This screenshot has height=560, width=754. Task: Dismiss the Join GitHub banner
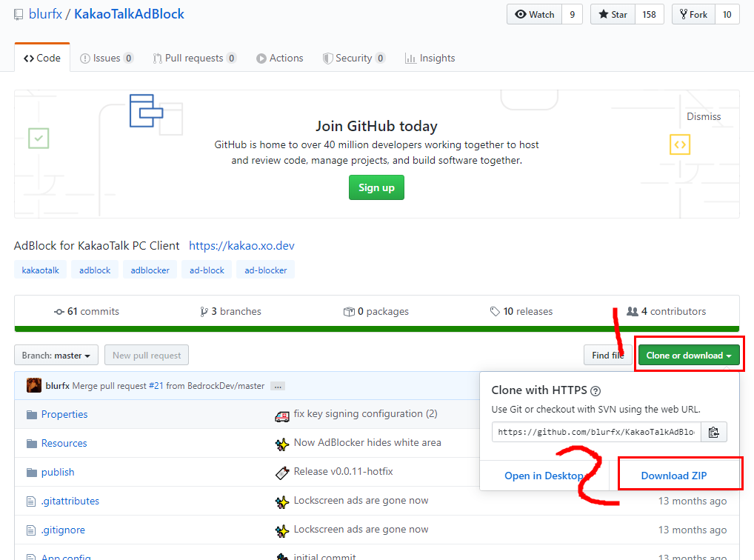click(704, 116)
